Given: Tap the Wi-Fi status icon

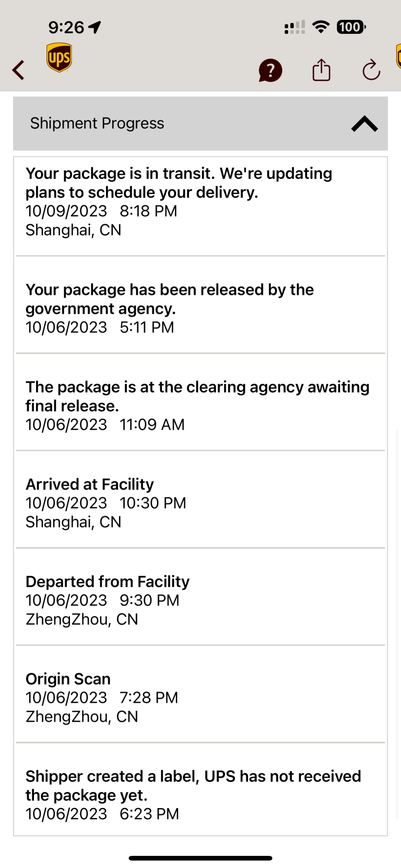Looking at the screenshot, I should pyautogui.click(x=321, y=27).
